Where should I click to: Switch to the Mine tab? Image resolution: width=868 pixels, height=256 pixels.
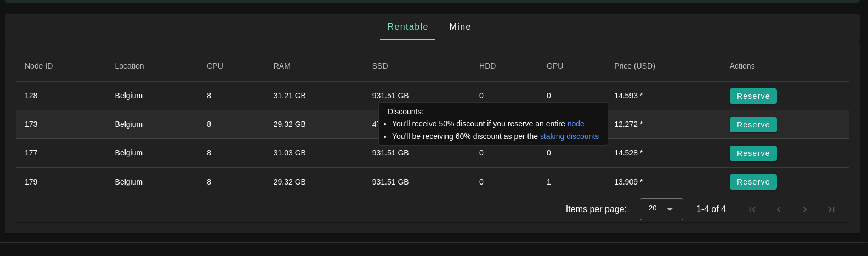tap(460, 27)
